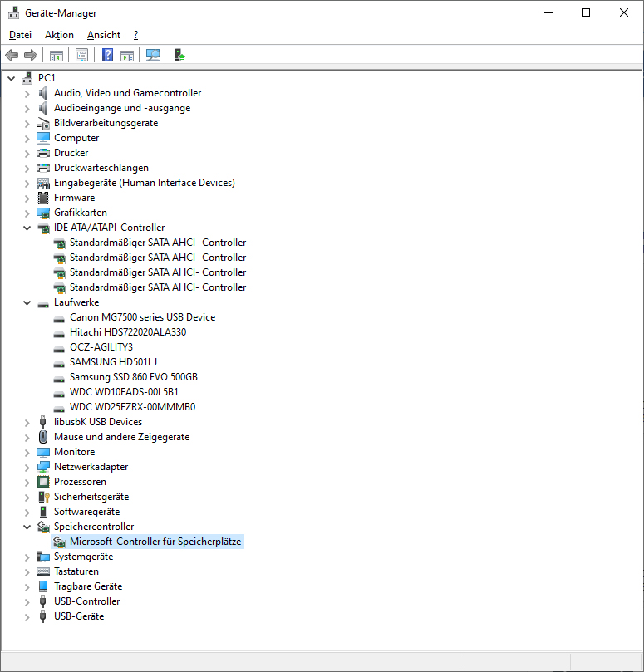
Task: Click the action pane toolbar icon
Action: click(x=127, y=56)
